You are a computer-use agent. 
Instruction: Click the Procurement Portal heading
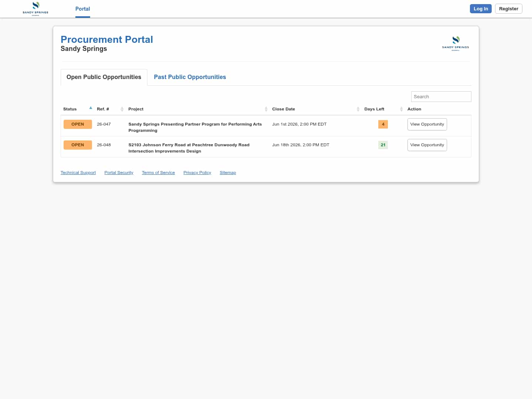pyautogui.click(x=107, y=40)
